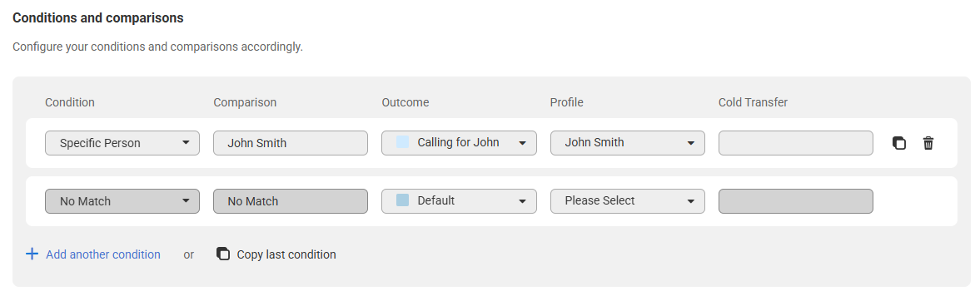
Task: Expand the Default outcome dropdown
Action: pyautogui.click(x=459, y=201)
